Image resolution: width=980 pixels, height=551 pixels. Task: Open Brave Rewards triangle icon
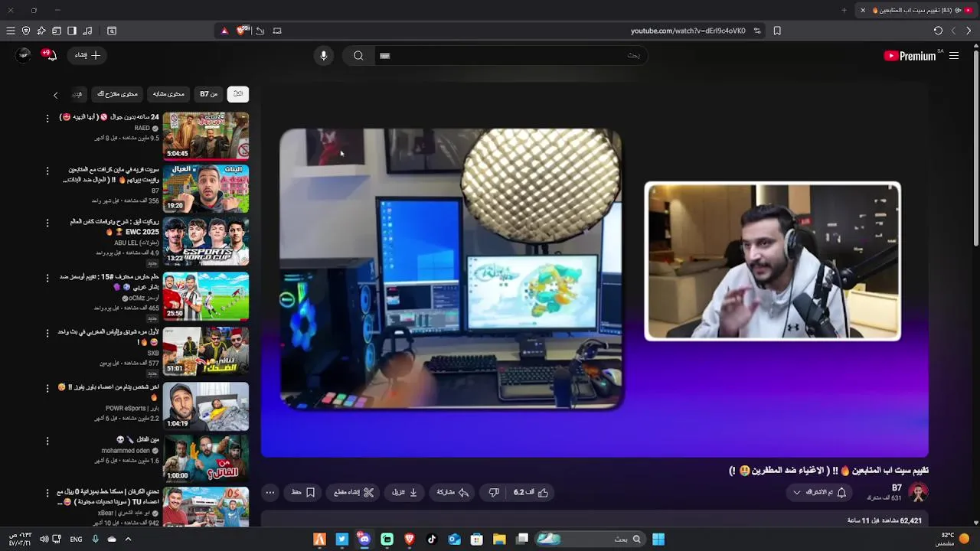coord(224,31)
